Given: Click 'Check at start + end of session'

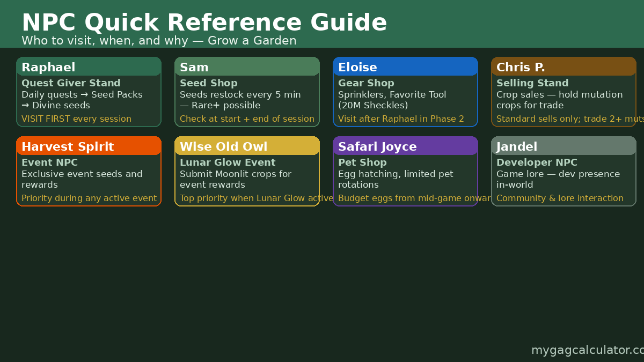Looking at the screenshot, I should click(247, 119).
